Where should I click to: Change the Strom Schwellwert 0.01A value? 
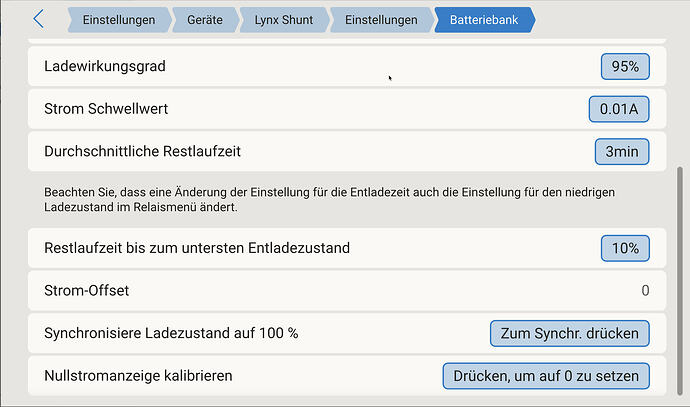[x=619, y=109]
